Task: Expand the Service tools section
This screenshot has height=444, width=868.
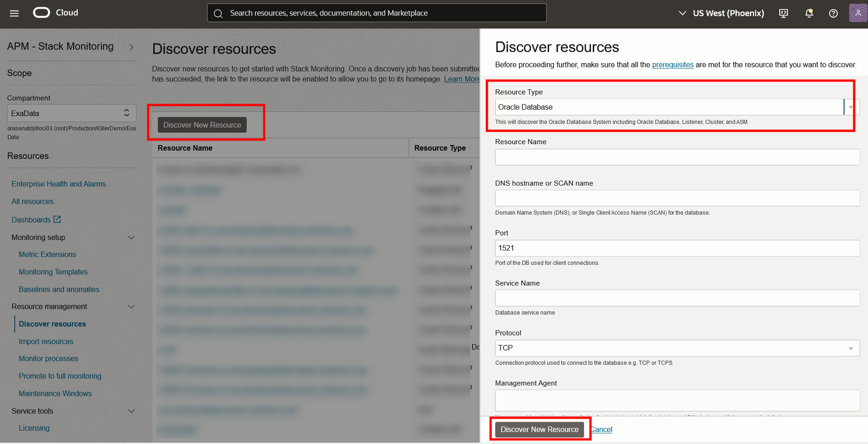Action: pyautogui.click(x=132, y=411)
